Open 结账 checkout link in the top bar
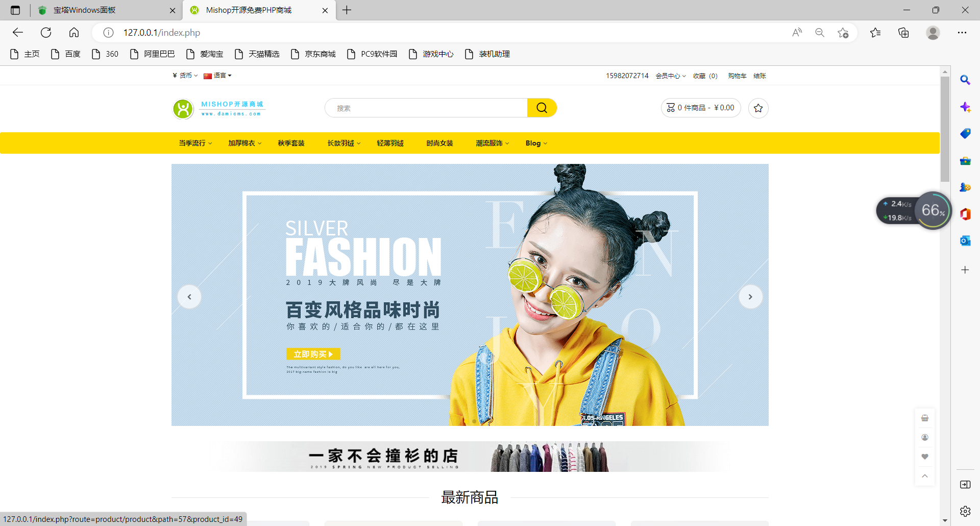The width and height of the screenshot is (980, 526). [759, 75]
